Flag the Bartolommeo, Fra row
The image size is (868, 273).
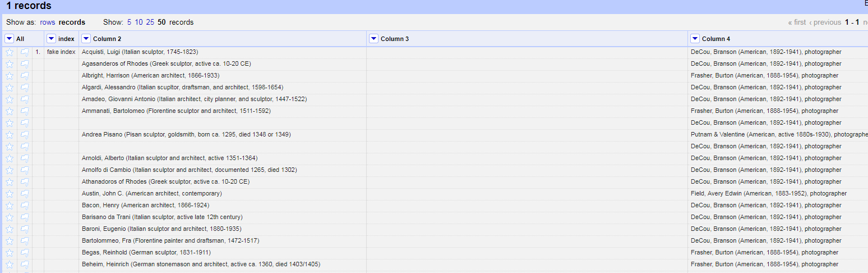point(25,241)
